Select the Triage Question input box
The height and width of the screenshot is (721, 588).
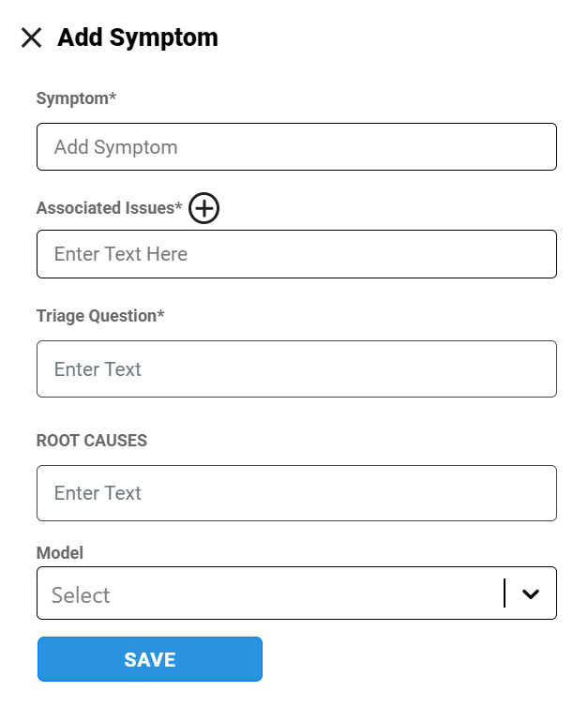click(x=296, y=368)
